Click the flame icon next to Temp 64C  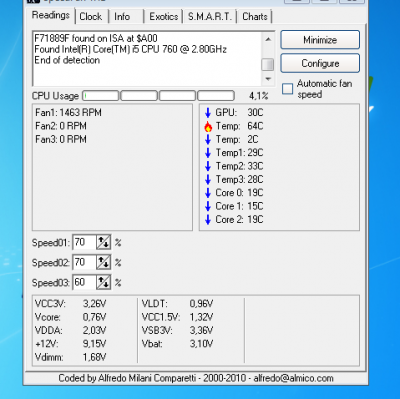tap(208, 126)
